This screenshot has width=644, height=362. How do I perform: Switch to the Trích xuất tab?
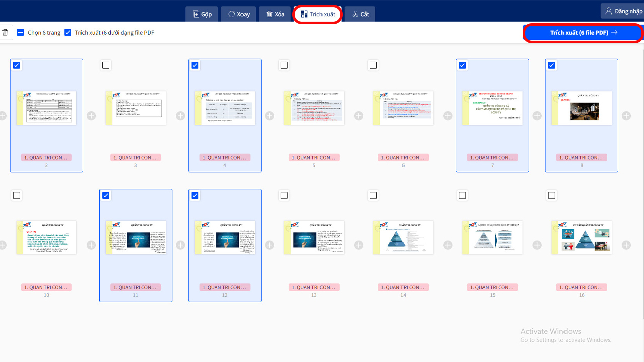tap(317, 14)
